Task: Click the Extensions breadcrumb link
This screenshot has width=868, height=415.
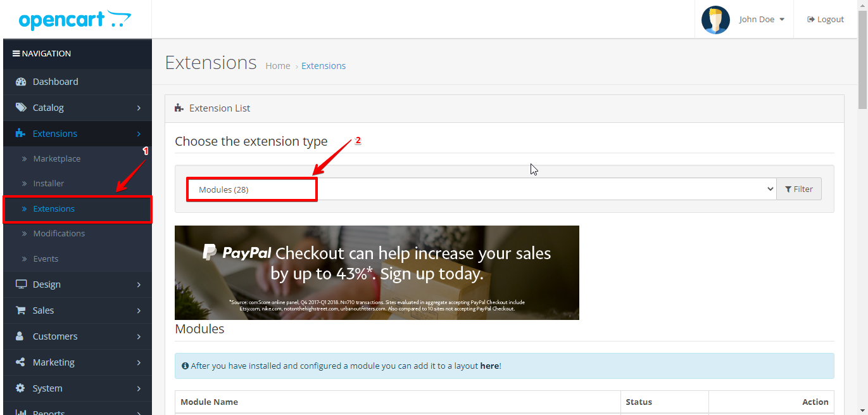Action: (x=324, y=66)
